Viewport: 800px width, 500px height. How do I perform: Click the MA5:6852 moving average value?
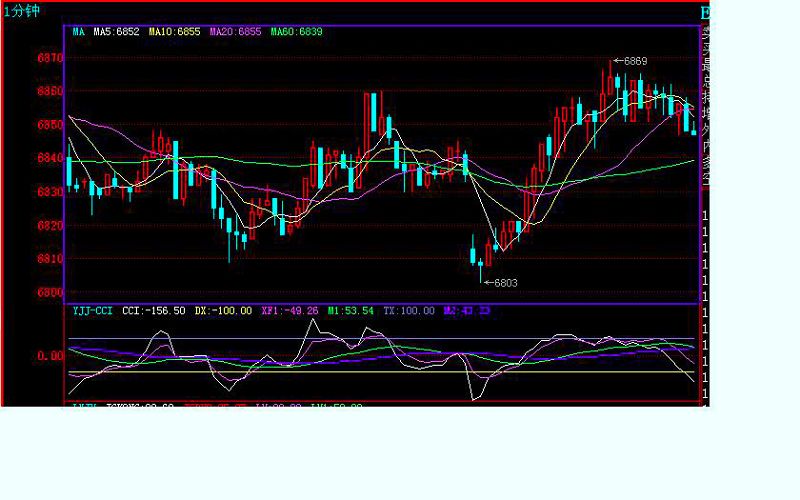tap(116, 32)
